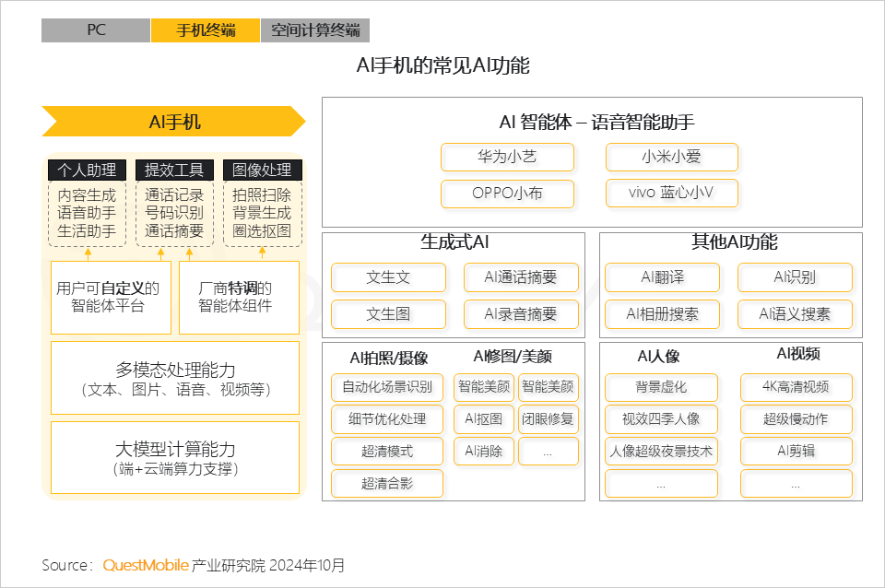Select the 手机终端 tab
The width and height of the screenshot is (885, 588).
coord(206,30)
